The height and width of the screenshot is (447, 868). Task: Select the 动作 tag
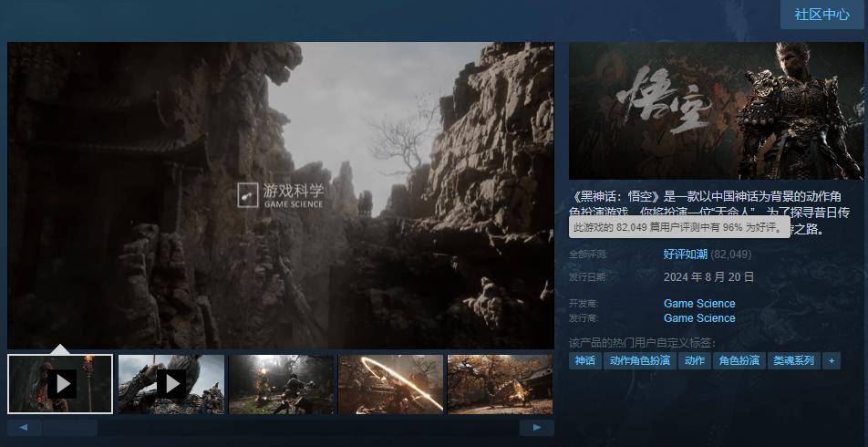point(694,361)
